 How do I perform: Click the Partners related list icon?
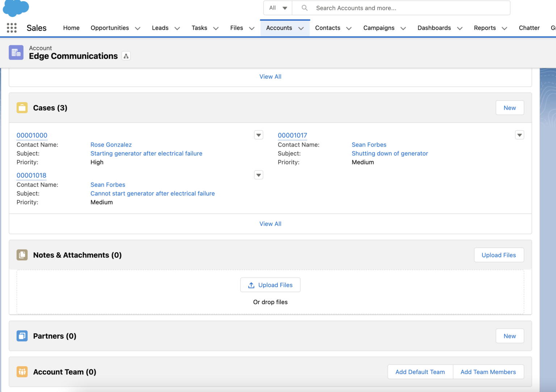click(x=22, y=336)
